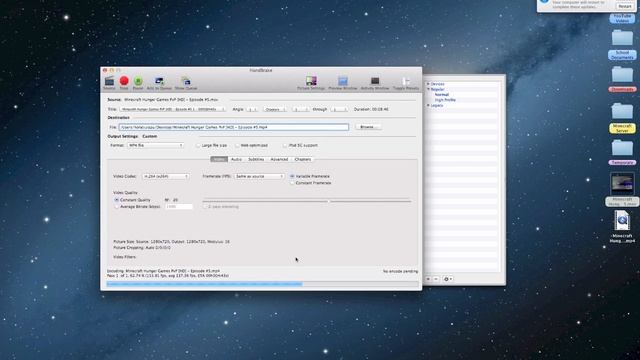Open the starting chapter dropdown
This screenshot has width=640, height=360.
point(301,109)
